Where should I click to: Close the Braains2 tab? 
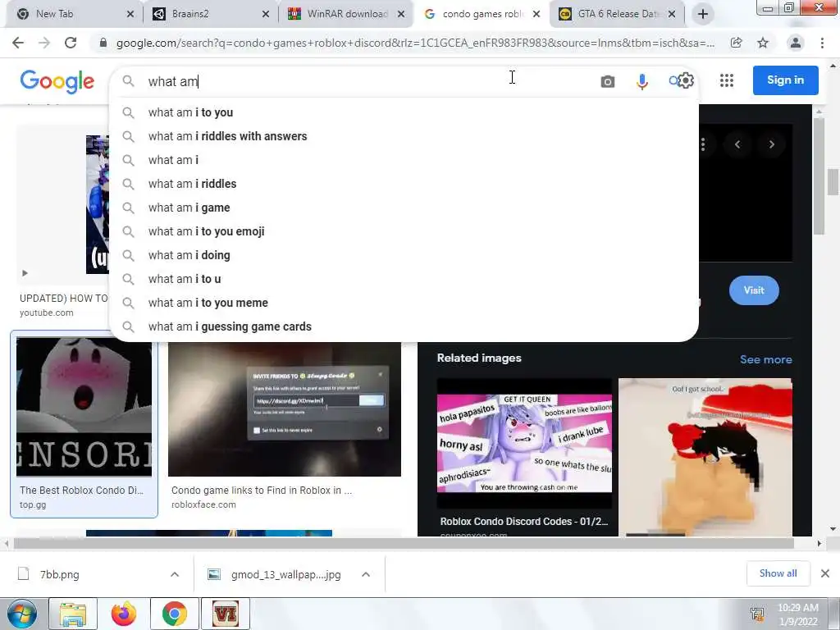click(266, 14)
